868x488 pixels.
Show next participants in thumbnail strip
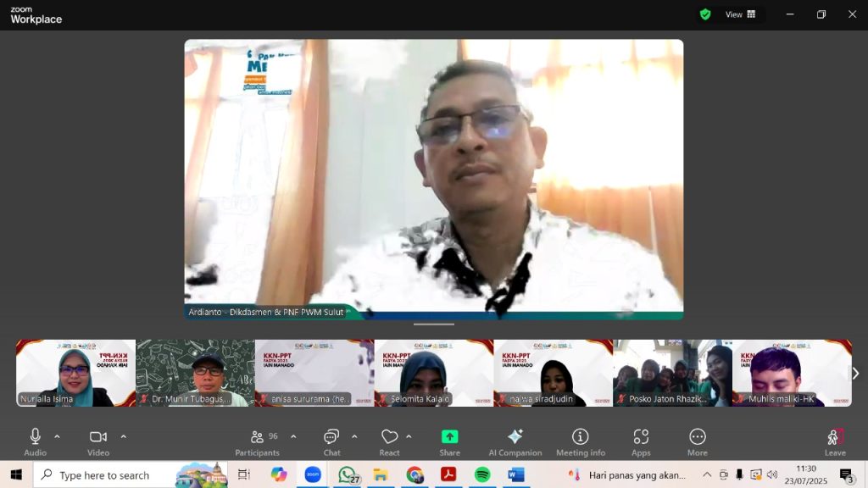855,374
